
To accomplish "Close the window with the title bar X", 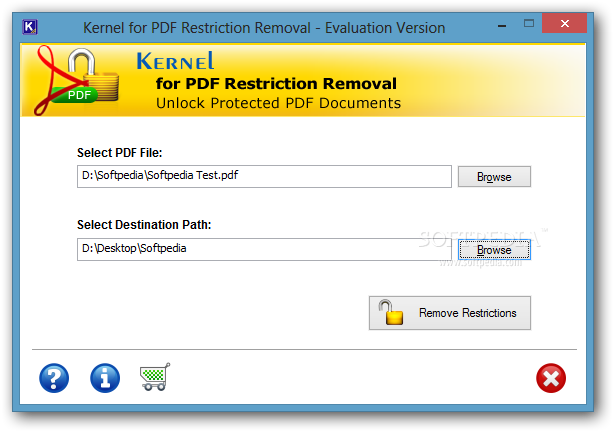I will coord(564,23).
